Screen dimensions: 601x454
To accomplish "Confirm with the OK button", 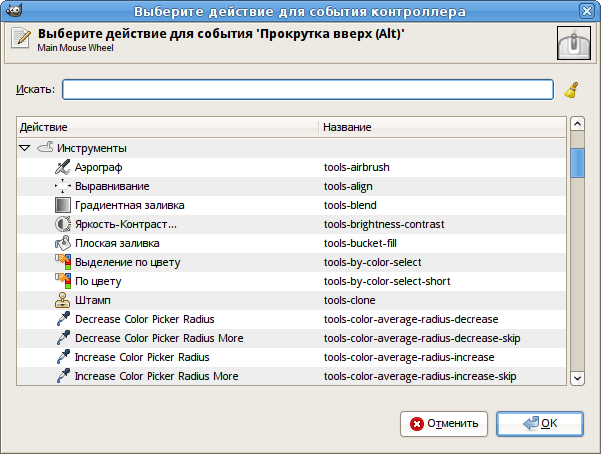I will [x=539, y=423].
